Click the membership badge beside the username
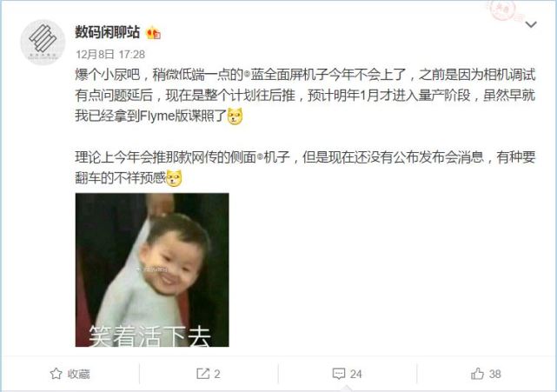This screenshot has width=557, height=392. [154, 33]
